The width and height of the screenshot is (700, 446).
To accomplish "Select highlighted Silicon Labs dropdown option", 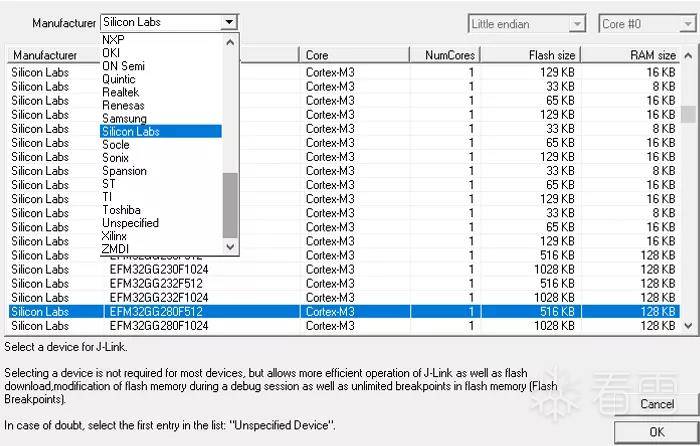I will click(x=161, y=131).
